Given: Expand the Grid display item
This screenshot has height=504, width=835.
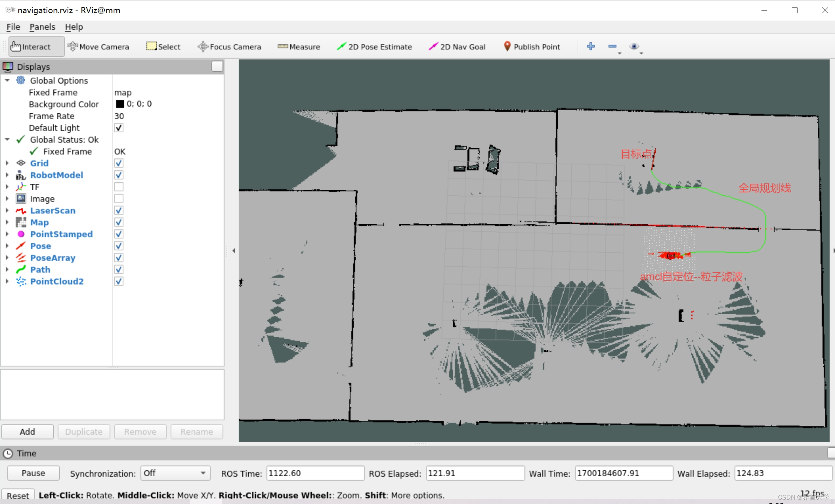Looking at the screenshot, I should [x=7, y=163].
